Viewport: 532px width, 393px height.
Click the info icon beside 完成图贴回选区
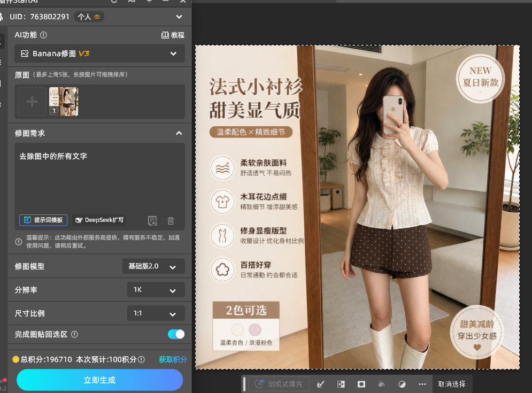click(x=75, y=334)
